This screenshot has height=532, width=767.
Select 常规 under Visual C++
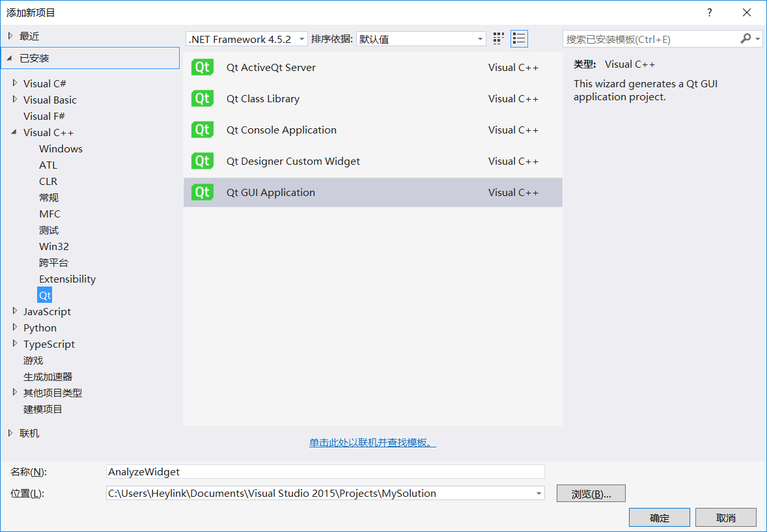pyautogui.click(x=49, y=197)
